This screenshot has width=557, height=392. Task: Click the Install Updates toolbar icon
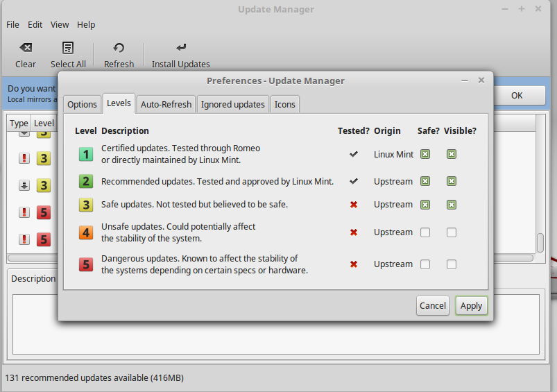[x=181, y=48]
